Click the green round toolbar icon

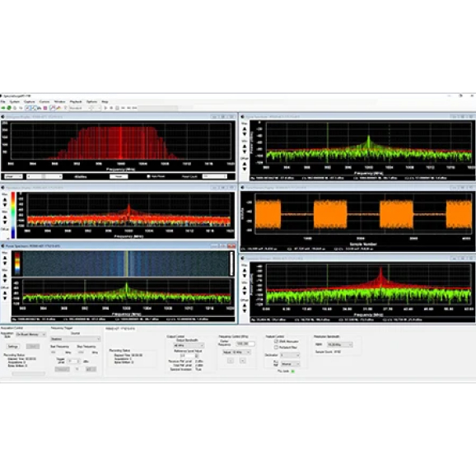pyautogui.click(x=9, y=108)
